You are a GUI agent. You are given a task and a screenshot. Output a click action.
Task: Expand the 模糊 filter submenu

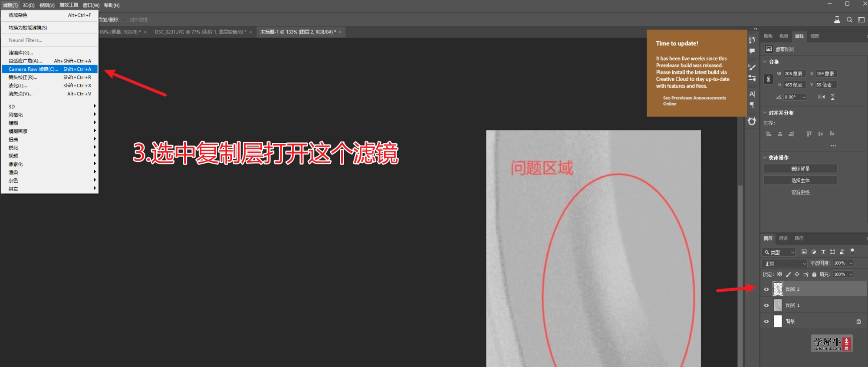click(50, 123)
